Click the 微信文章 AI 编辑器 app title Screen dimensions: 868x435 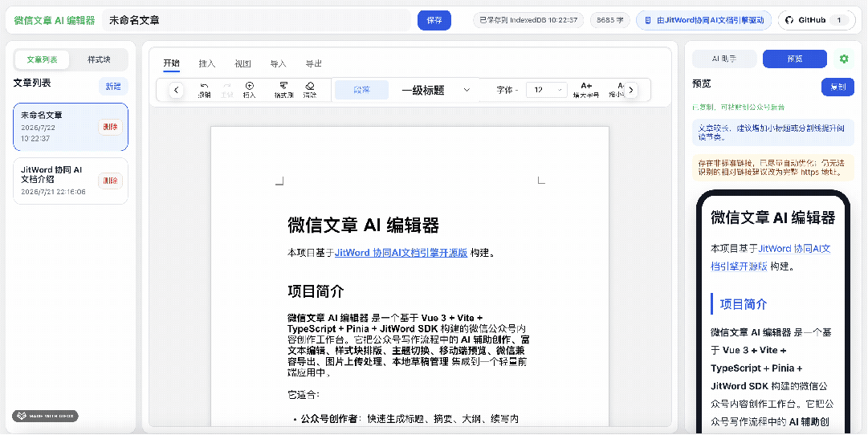coord(55,21)
